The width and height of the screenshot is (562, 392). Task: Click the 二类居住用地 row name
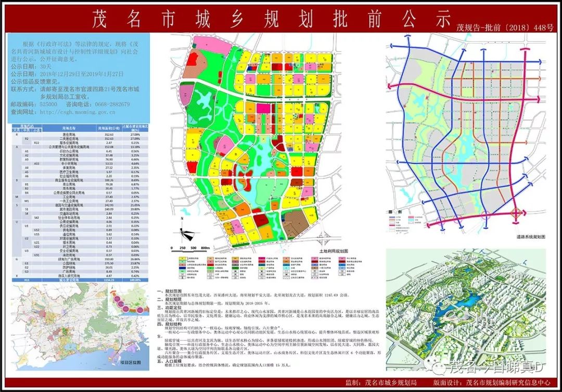[69, 138]
